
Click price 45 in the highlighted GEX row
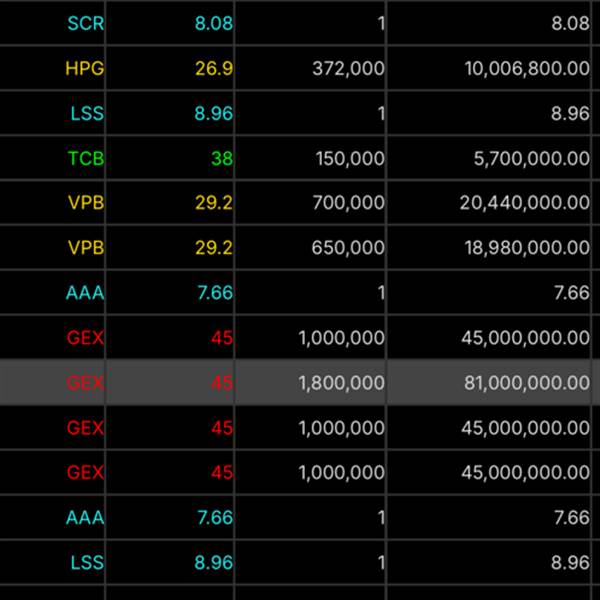pos(222,383)
